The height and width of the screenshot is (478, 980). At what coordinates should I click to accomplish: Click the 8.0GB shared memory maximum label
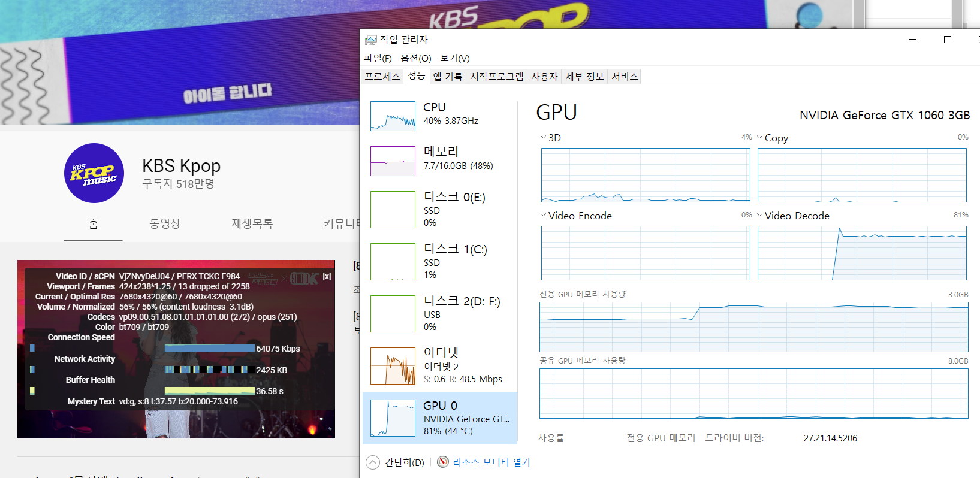click(x=958, y=361)
